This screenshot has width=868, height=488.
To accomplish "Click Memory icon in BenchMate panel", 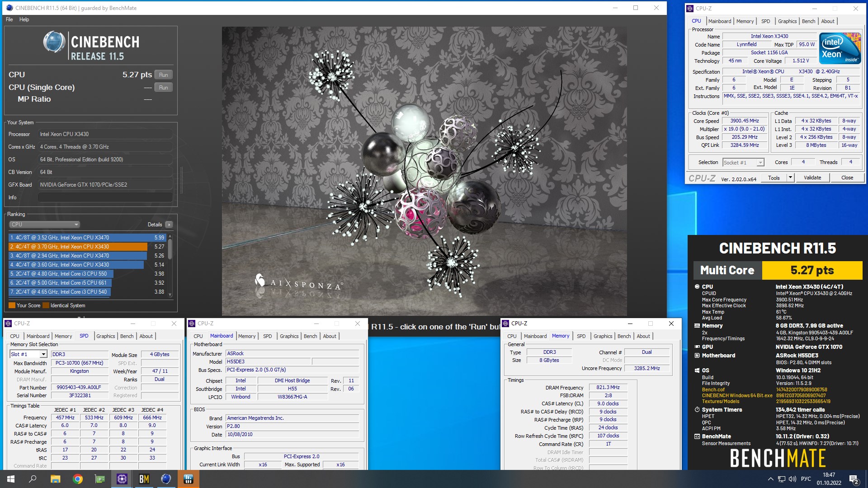I will (697, 326).
